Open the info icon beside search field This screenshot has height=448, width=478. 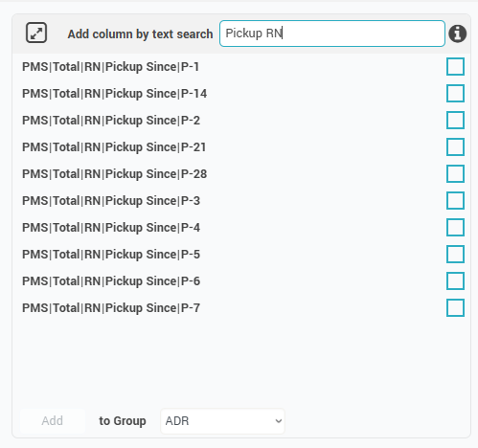(x=458, y=34)
